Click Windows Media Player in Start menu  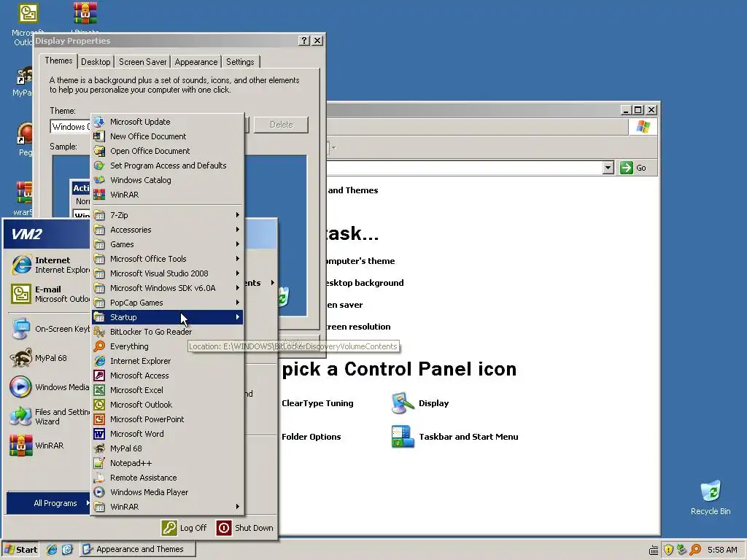49,388
